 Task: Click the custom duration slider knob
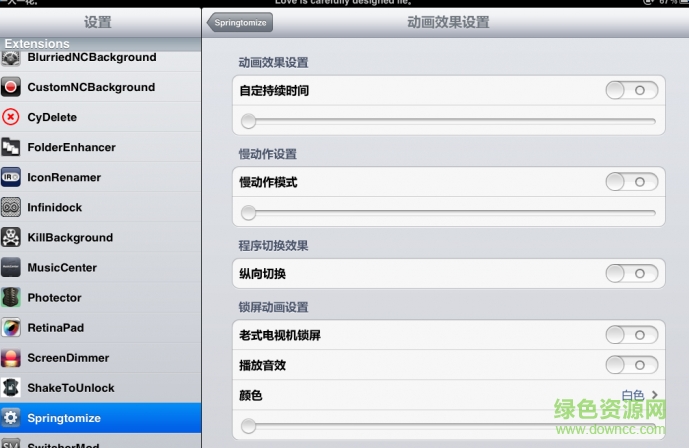click(248, 121)
